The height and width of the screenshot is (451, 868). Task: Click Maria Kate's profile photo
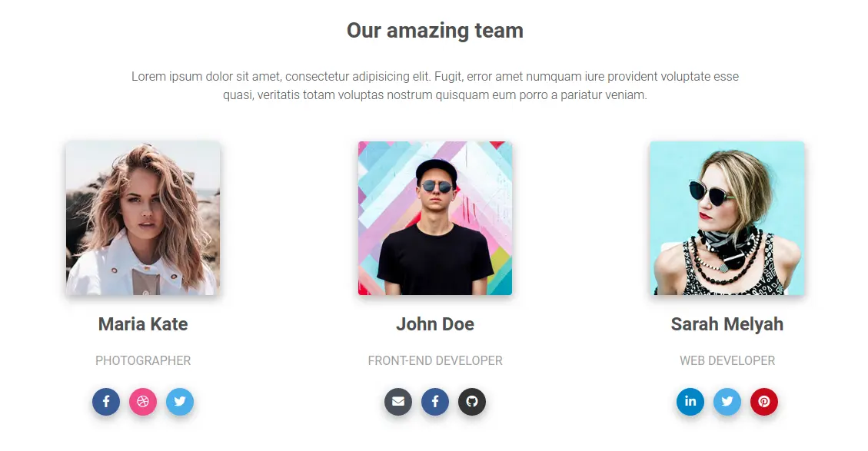click(143, 218)
